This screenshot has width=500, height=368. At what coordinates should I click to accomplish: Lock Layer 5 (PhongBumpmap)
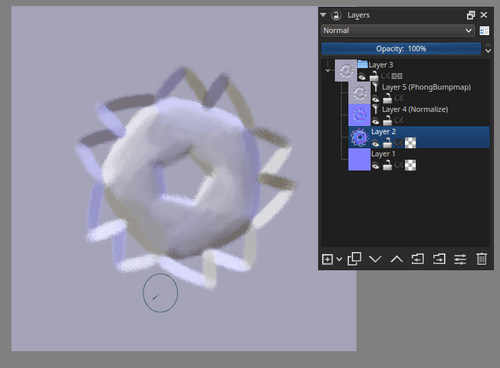(387, 98)
